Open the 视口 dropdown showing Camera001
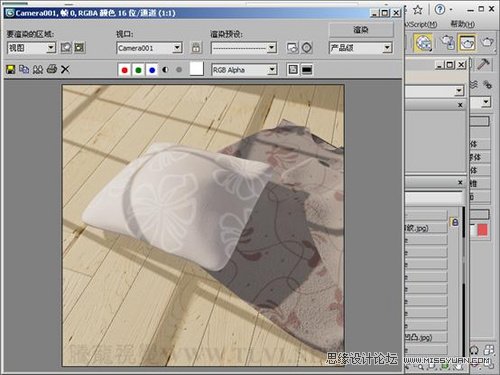The image size is (500, 375). [x=149, y=48]
